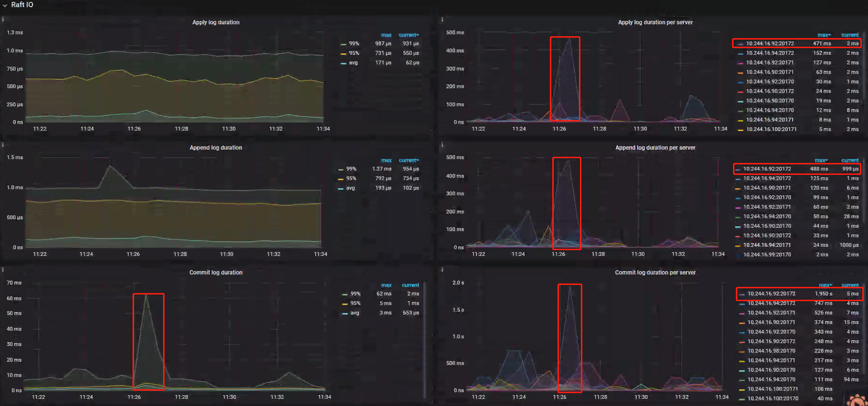
Task: Open the Apply log duration panel title menu
Action: coord(216,22)
